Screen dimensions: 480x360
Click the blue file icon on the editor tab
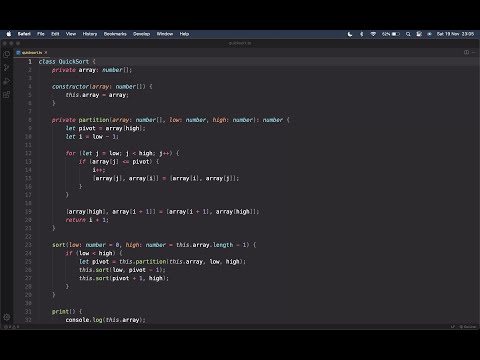18,53
